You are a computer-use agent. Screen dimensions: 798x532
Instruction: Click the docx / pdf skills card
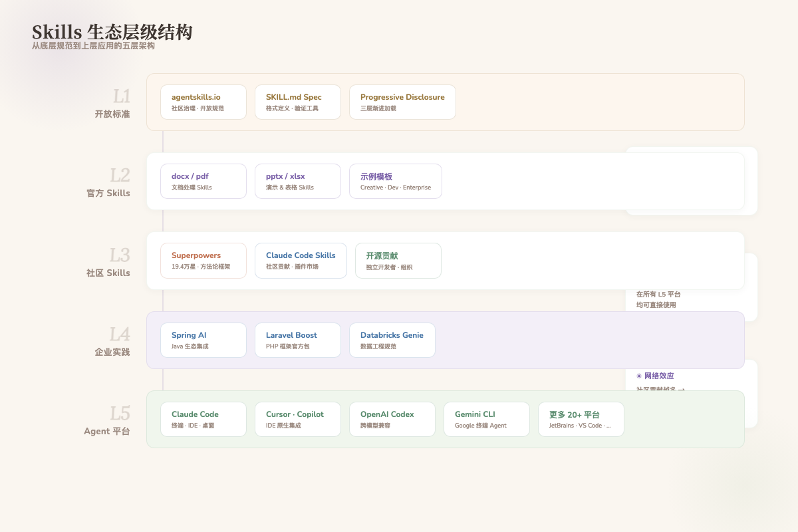pos(203,181)
